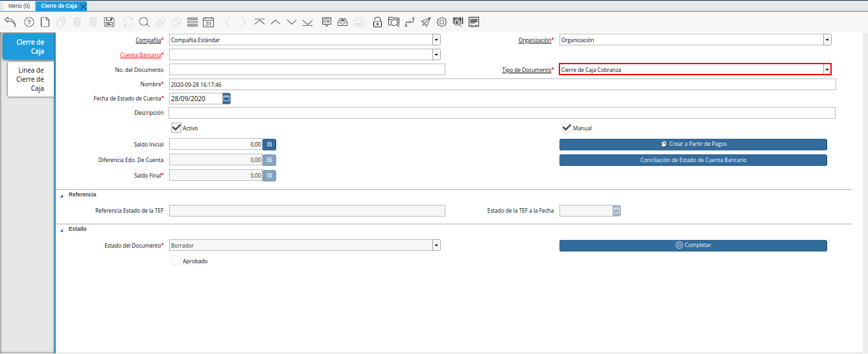Toggle the Manual checkbox
This screenshot has width=868, height=354.
tap(567, 128)
